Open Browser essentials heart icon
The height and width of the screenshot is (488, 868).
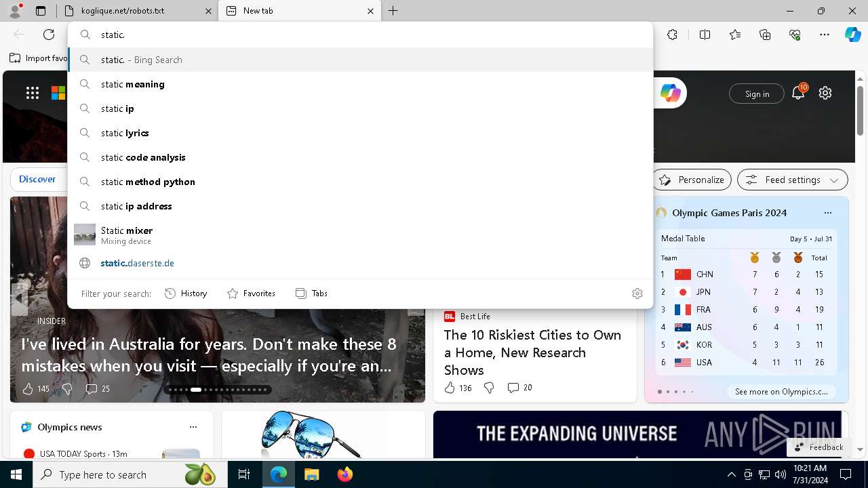tap(795, 35)
